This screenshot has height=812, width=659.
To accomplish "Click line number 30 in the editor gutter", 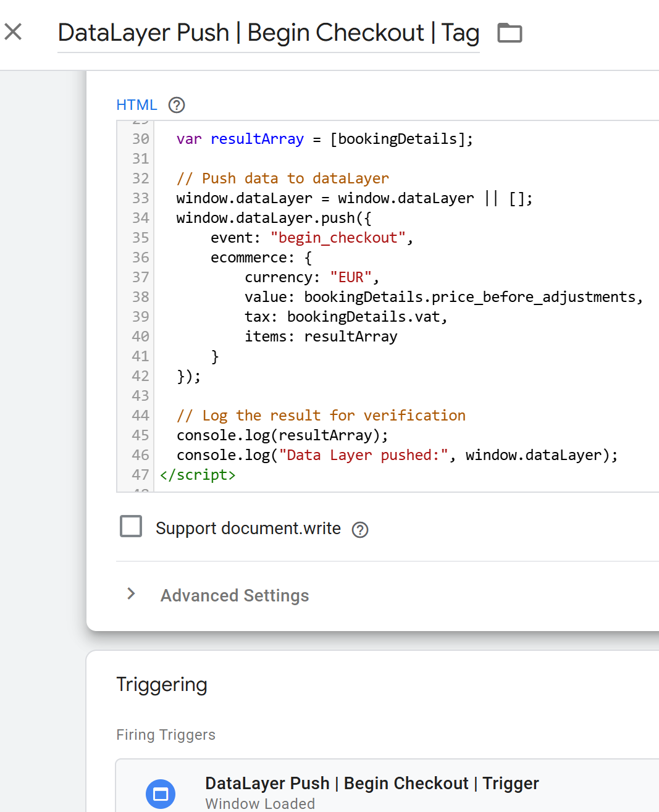I will [140, 139].
